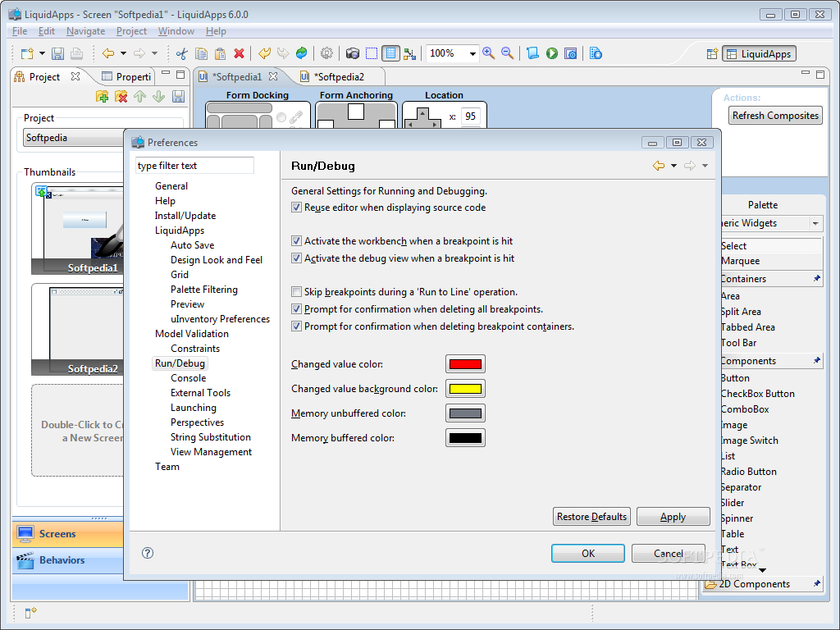Click the blue scroll page icon in toolbar
840x630 pixels.
532,53
